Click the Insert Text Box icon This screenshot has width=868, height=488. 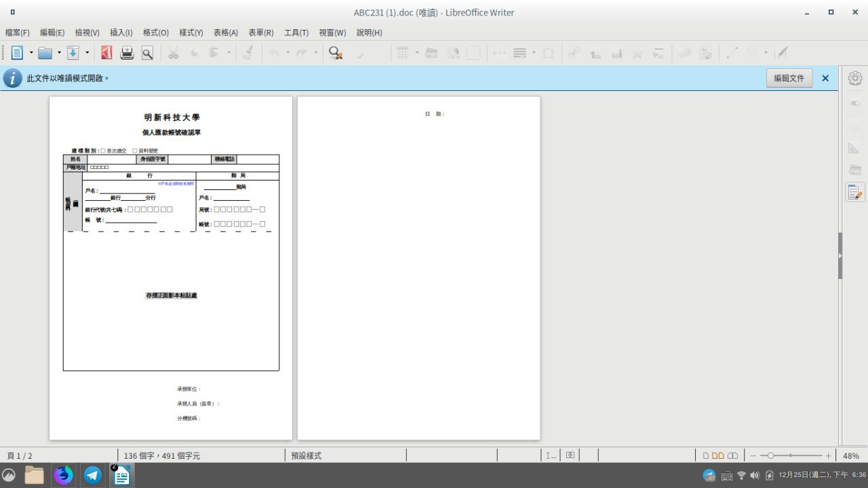coord(473,53)
